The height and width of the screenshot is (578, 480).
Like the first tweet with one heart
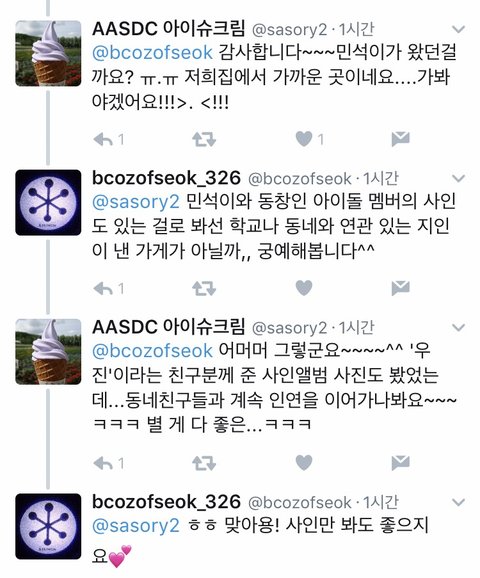click(x=304, y=139)
